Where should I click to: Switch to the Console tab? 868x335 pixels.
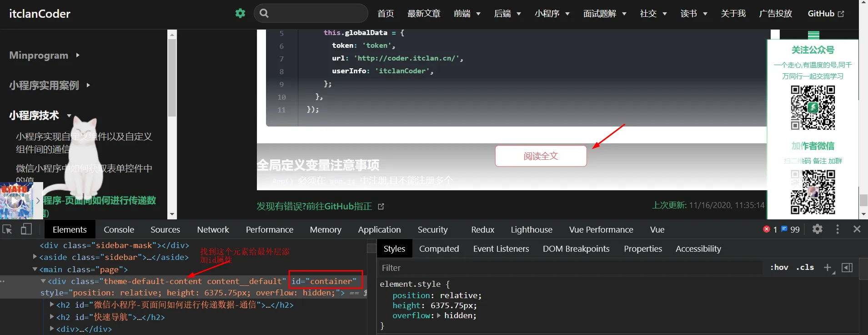coord(119,229)
